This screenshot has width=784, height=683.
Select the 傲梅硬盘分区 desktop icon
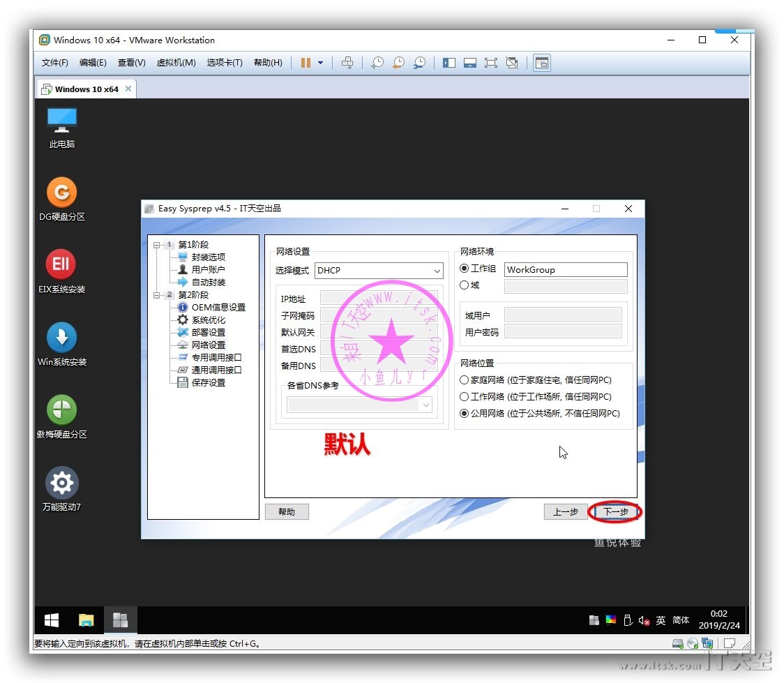(x=61, y=416)
